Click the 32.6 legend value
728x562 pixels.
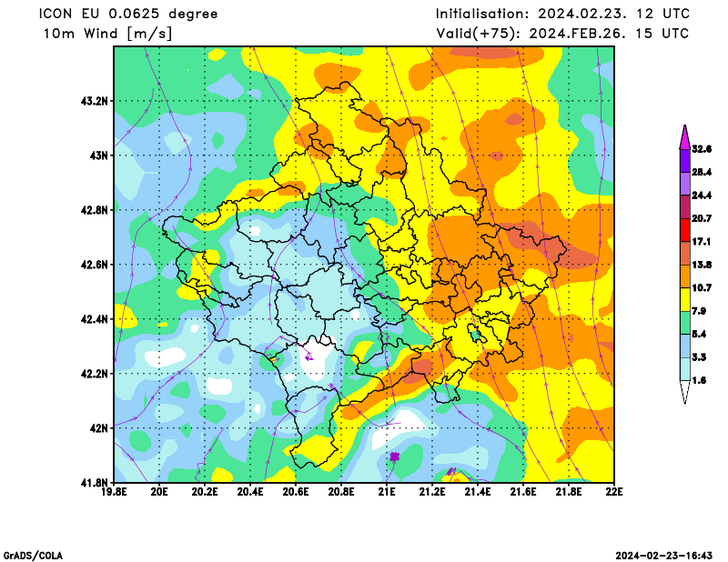[x=702, y=149]
